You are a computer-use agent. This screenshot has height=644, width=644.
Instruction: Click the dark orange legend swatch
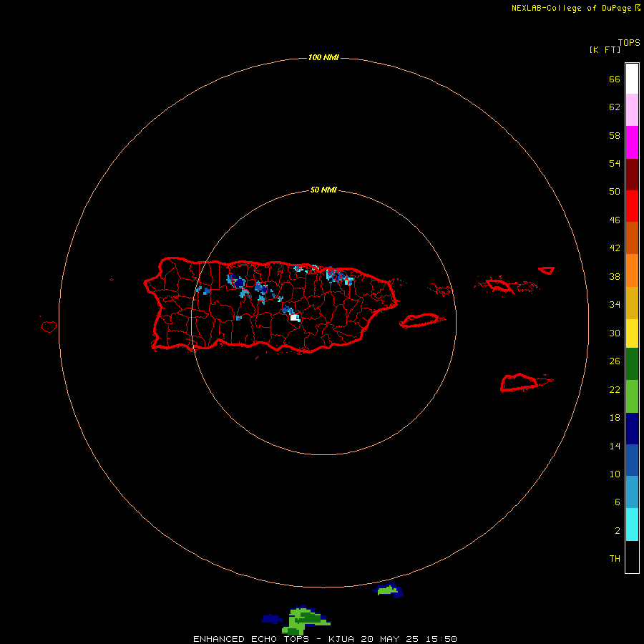632,238
